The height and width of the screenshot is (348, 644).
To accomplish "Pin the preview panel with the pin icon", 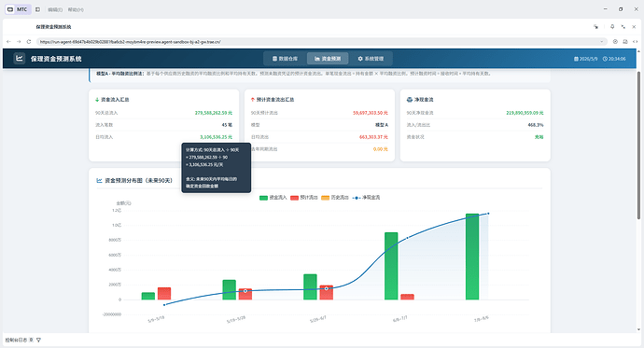I will pyautogui.click(x=612, y=27).
